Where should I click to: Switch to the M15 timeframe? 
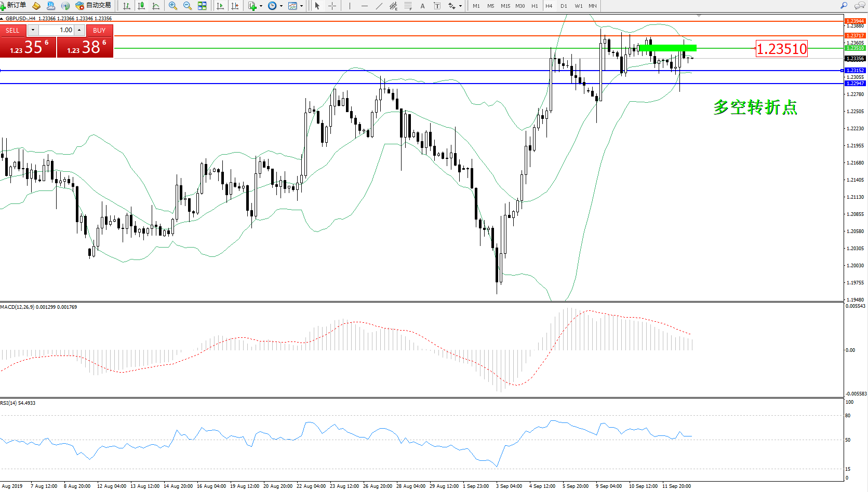[505, 6]
